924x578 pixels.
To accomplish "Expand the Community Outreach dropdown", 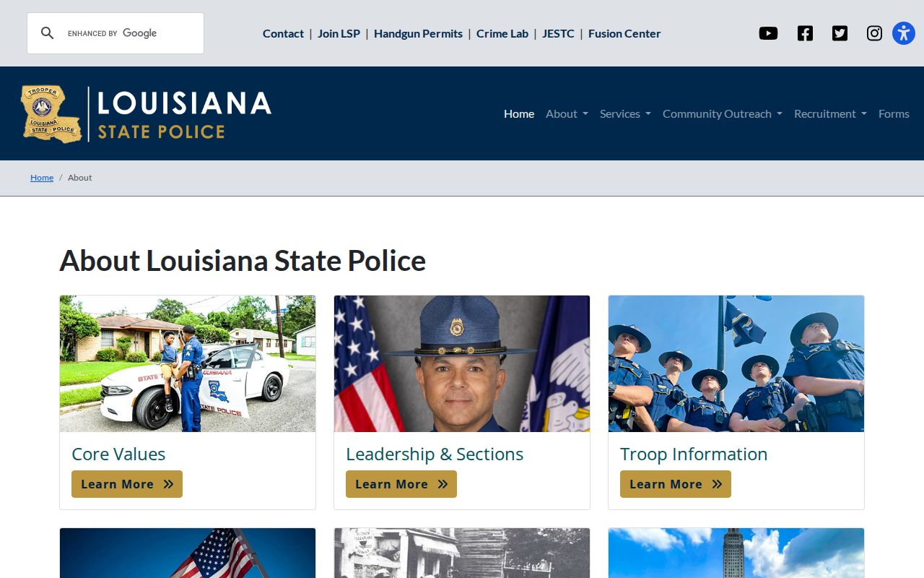I will tap(723, 113).
